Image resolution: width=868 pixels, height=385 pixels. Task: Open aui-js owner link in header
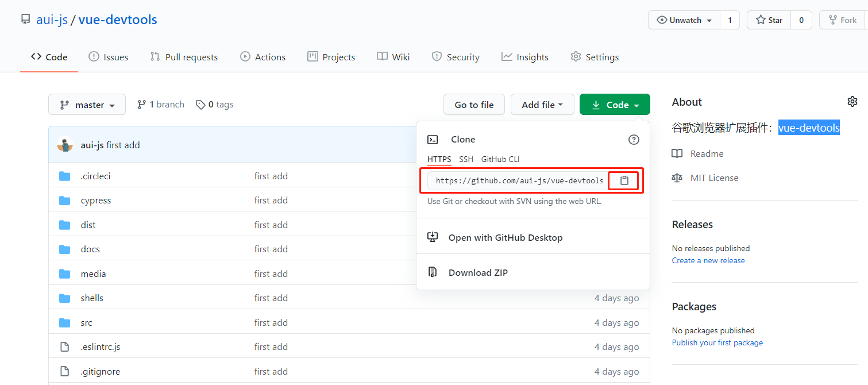click(52, 20)
